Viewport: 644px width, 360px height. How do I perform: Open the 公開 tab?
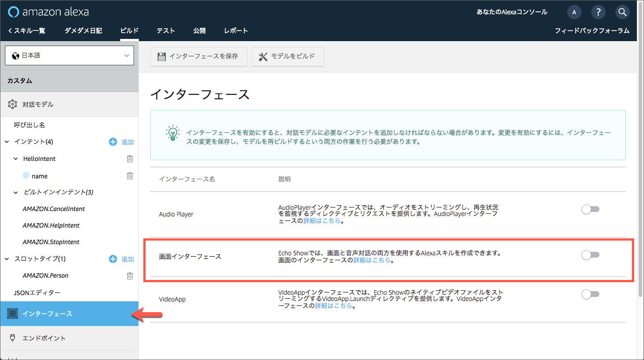point(199,30)
